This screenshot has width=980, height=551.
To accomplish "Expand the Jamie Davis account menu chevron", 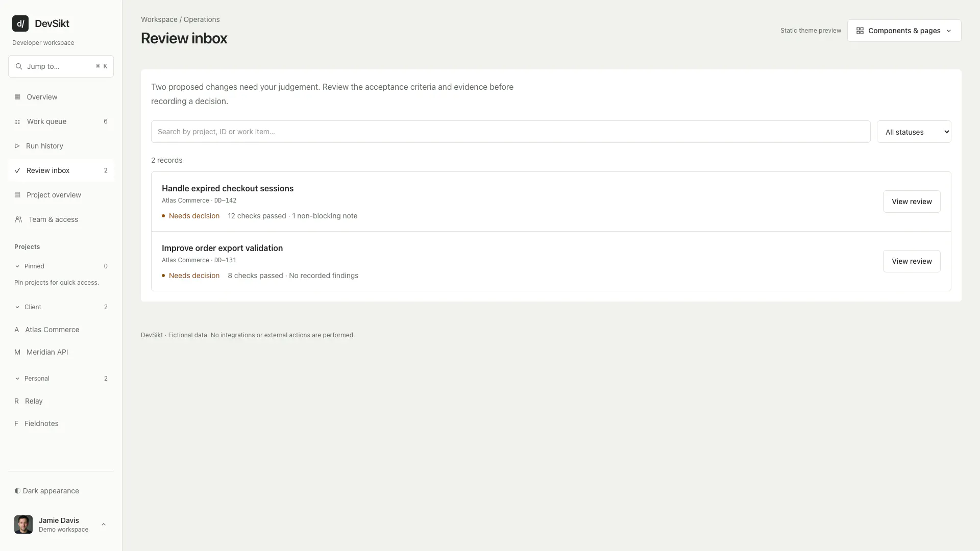I will click(x=104, y=524).
